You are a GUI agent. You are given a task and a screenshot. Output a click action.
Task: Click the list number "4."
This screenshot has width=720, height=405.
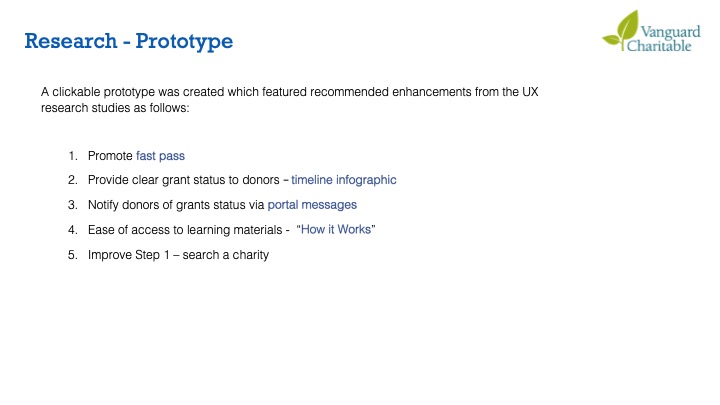(73, 230)
